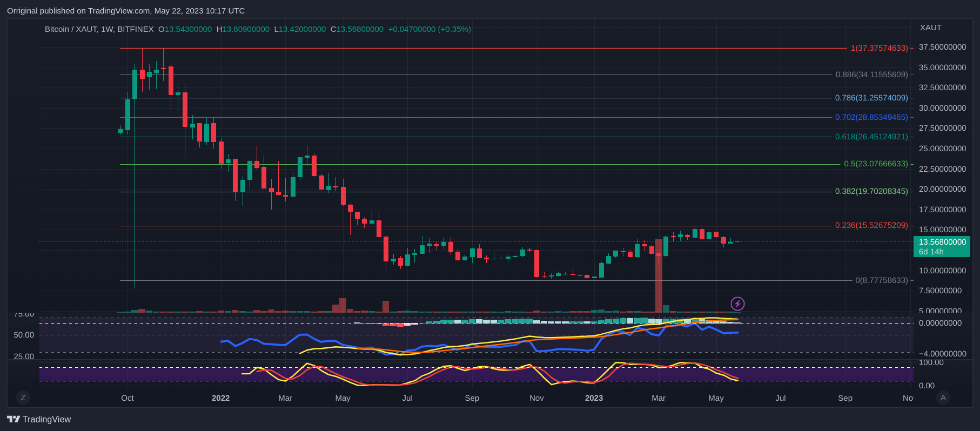The height and width of the screenshot is (431, 980).
Task: Click the open value O13.54300000
Action: pyautogui.click(x=185, y=29)
